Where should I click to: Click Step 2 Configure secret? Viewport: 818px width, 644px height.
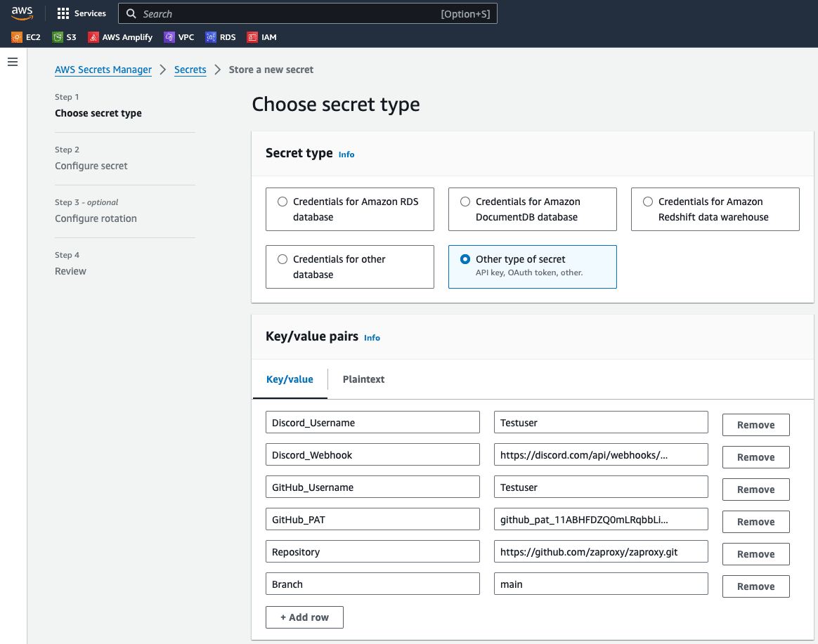[91, 166]
